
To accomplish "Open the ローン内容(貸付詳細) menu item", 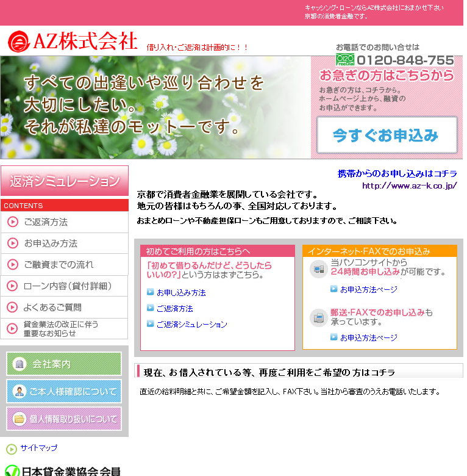I will coord(64,286).
